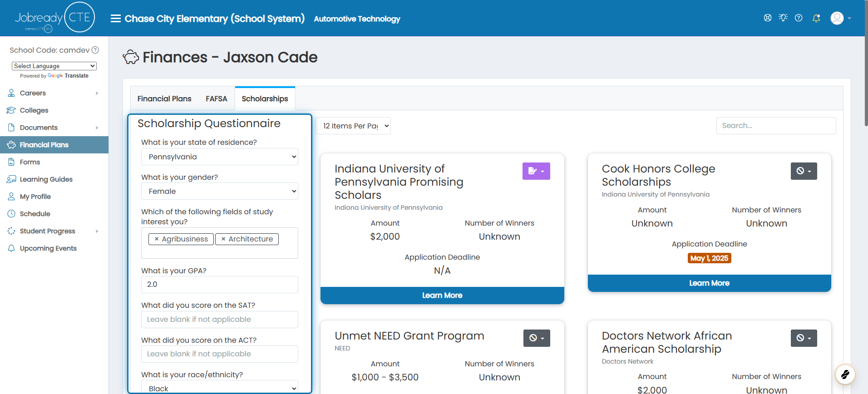Open the help question mark icon
This screenshot has width=868, height=394.
[x=799, y=18]
